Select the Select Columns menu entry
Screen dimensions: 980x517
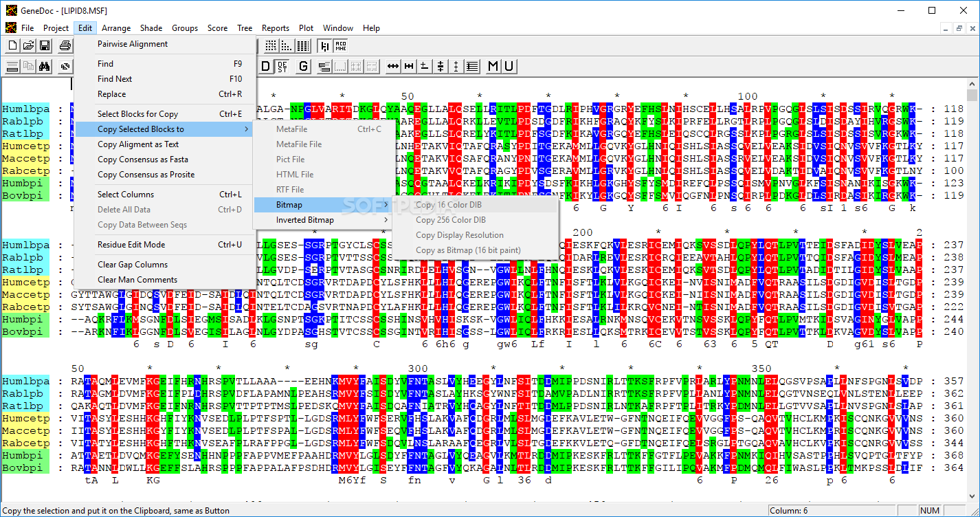coord(165,195)
